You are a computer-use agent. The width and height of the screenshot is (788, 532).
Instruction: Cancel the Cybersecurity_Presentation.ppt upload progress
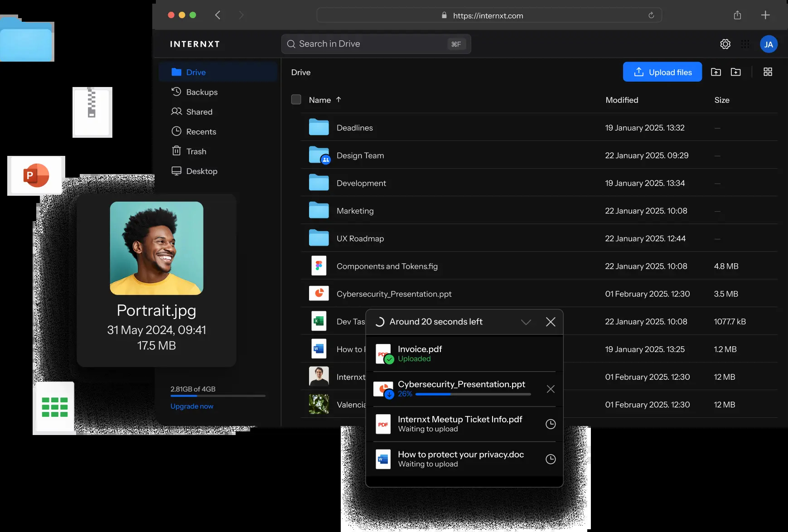pos(551,389)
